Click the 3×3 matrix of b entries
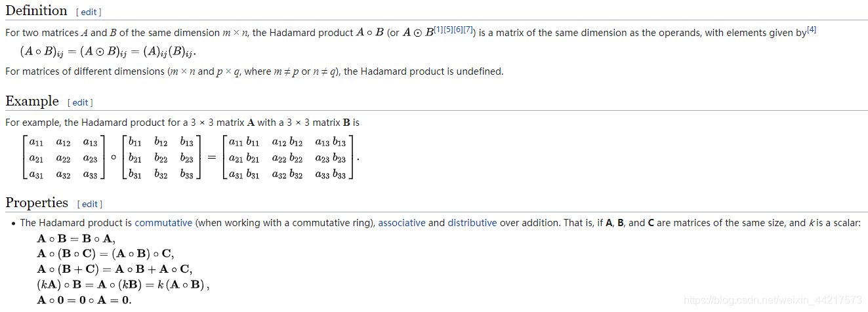868x312 pixels. tap(161, 158)
